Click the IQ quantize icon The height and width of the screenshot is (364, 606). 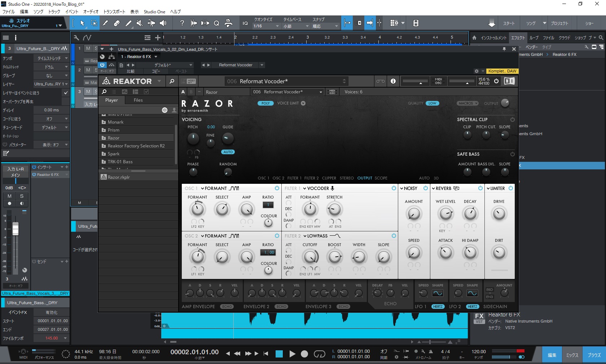(245, 23)
